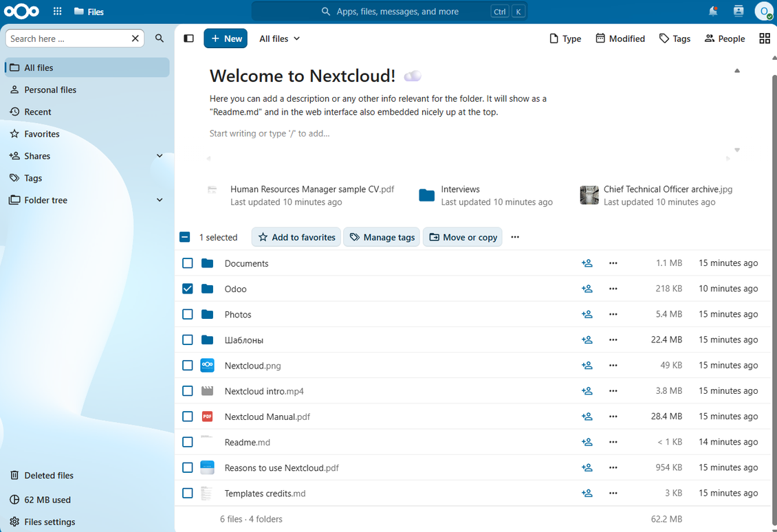This screenshot has width=777, height=532.
Task: Uncheck the Odoo folder checkbox
Action: (x=187, y=289)
